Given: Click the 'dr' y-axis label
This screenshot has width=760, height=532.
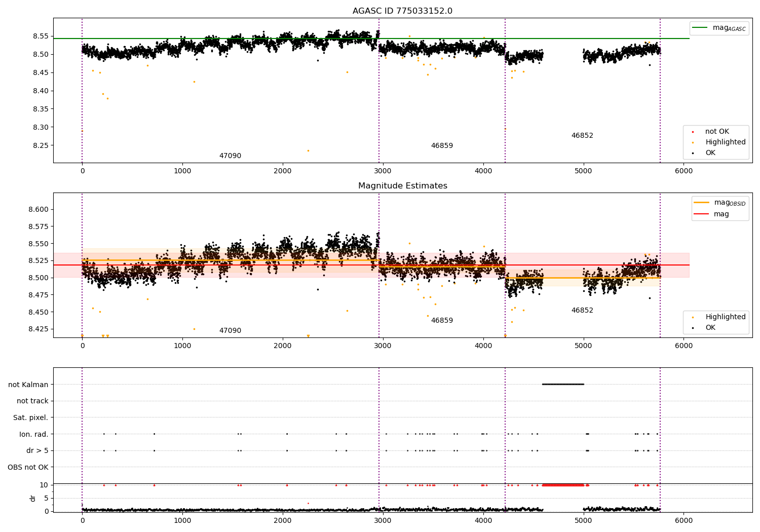Looking at the screenshot, I should point(33,499).
